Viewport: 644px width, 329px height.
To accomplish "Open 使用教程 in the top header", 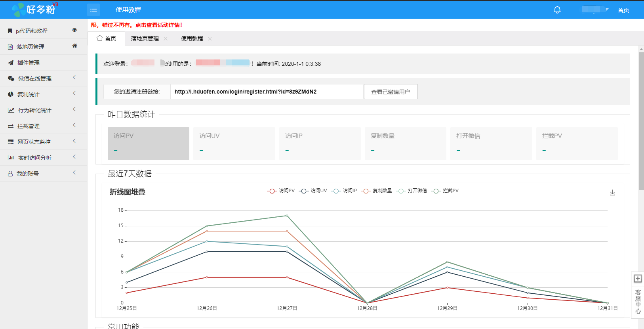I will (128, 10).
